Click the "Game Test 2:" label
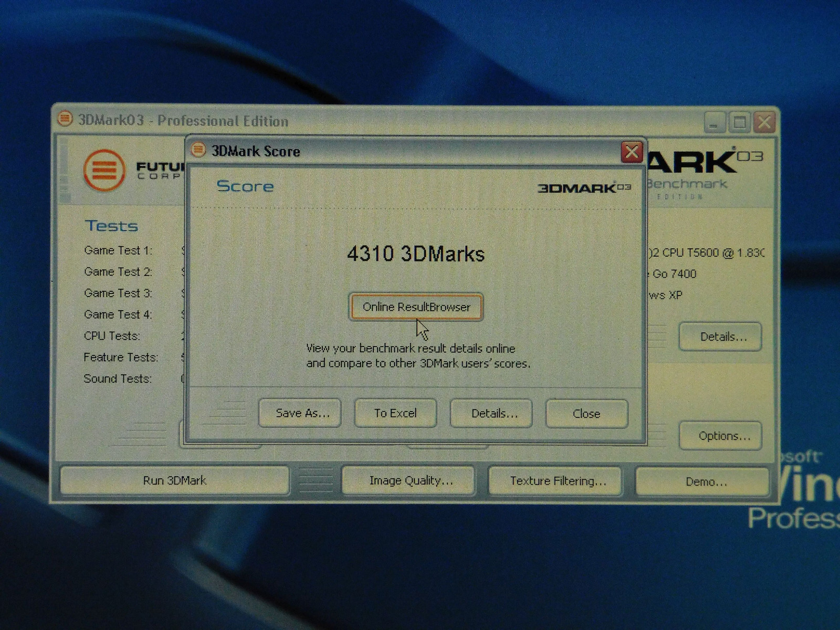Screen dimensions: 840x630 [118, 272]
